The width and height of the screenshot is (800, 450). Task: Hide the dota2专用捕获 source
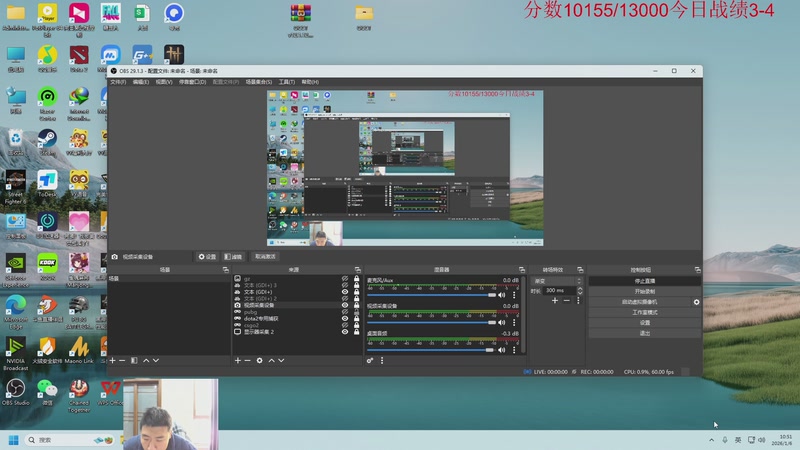coord(345,318)
